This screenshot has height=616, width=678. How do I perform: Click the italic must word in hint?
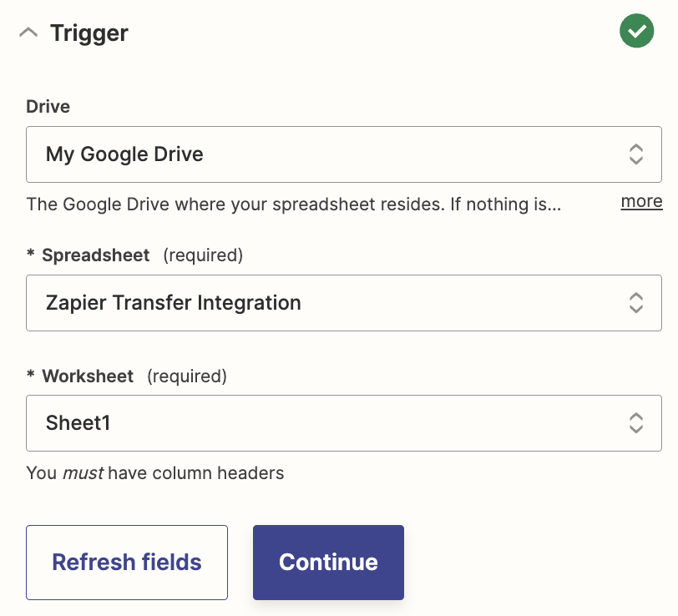pos(83,473)
